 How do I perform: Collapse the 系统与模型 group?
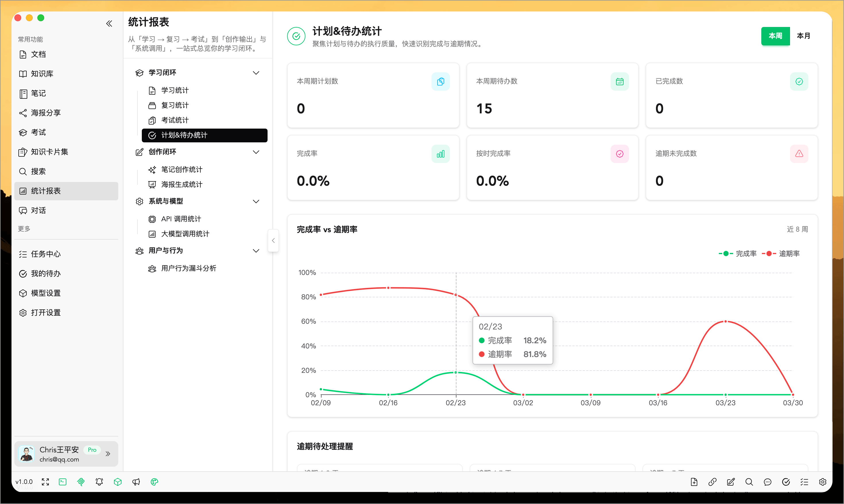[x=256, y=201]
